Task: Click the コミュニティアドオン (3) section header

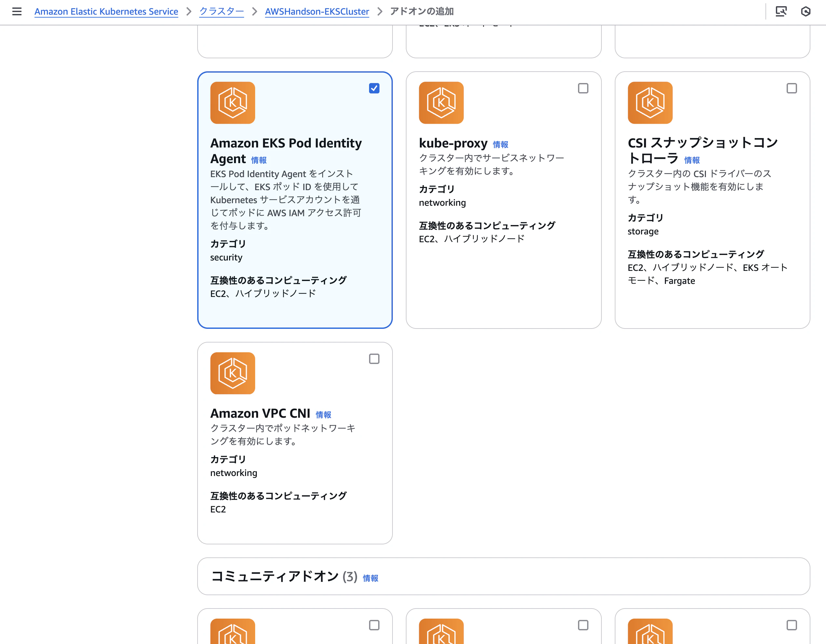Action: 284,576
